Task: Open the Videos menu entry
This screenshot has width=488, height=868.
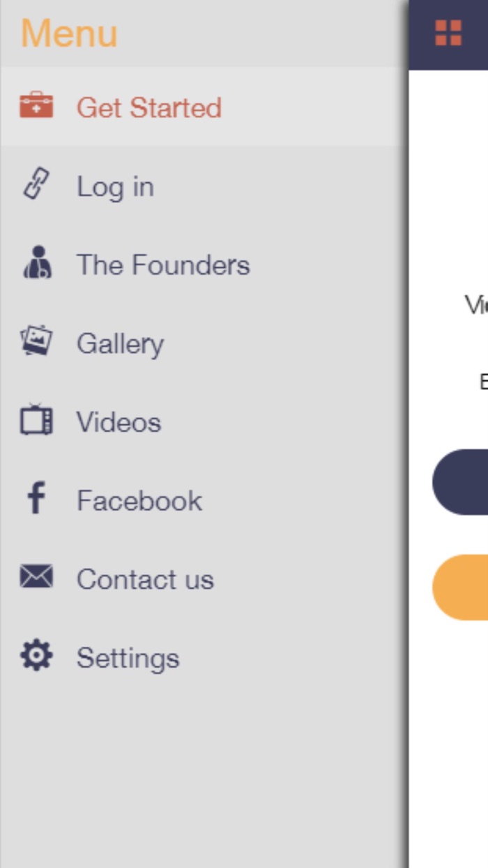Action: click(119, 422)
